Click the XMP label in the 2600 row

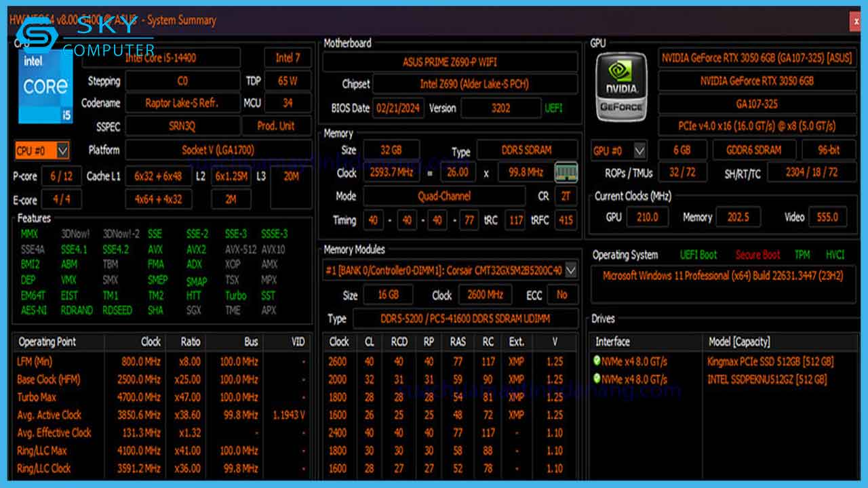[515, 361]
